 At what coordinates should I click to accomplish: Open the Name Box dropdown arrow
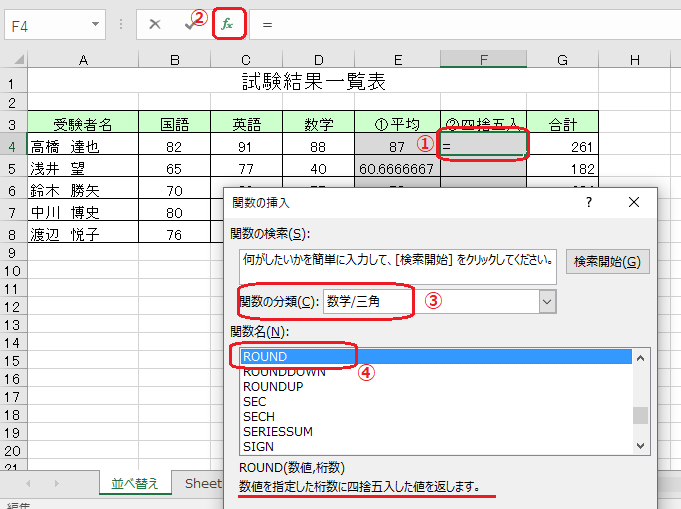(x=95, y=24)
